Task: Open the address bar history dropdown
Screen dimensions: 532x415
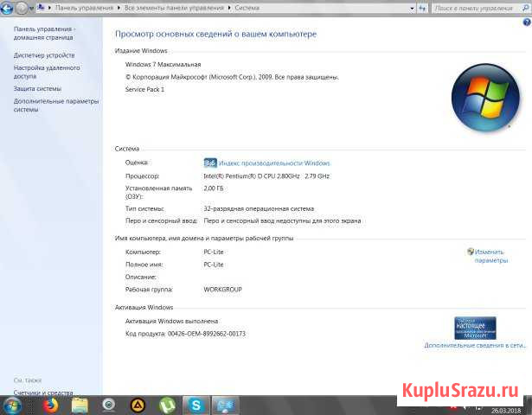Action: click(412, 8)
